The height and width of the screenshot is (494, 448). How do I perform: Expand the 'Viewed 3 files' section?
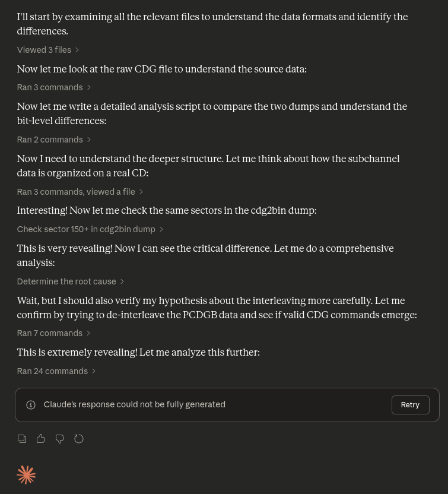[44, 50]
